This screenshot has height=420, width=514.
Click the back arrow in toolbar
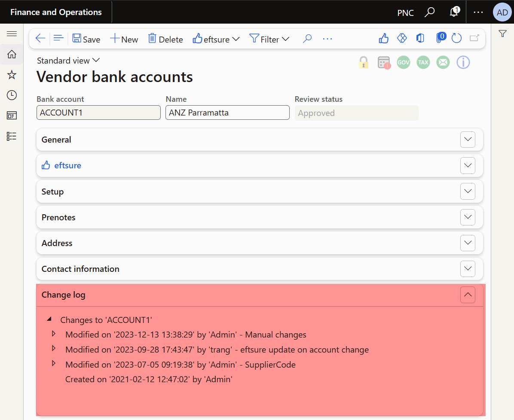[x=40, y=38]
